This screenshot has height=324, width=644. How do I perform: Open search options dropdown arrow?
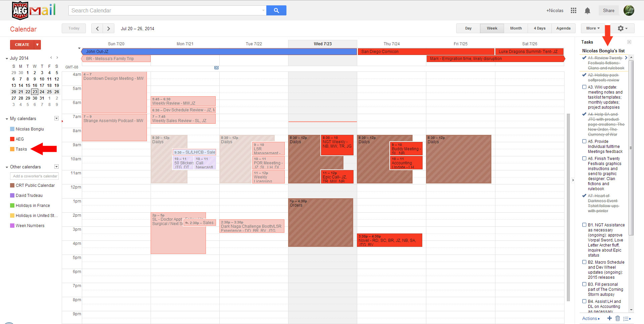pyautogui.click(x=263, y=10)
